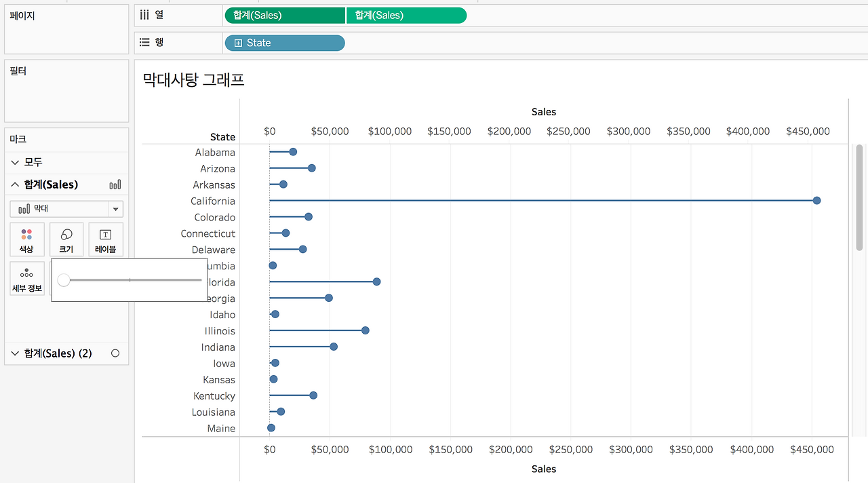Collapse the 합계(Sales) marks section
The width and height of the screenshot is (868, 483).
coord(16,185)
